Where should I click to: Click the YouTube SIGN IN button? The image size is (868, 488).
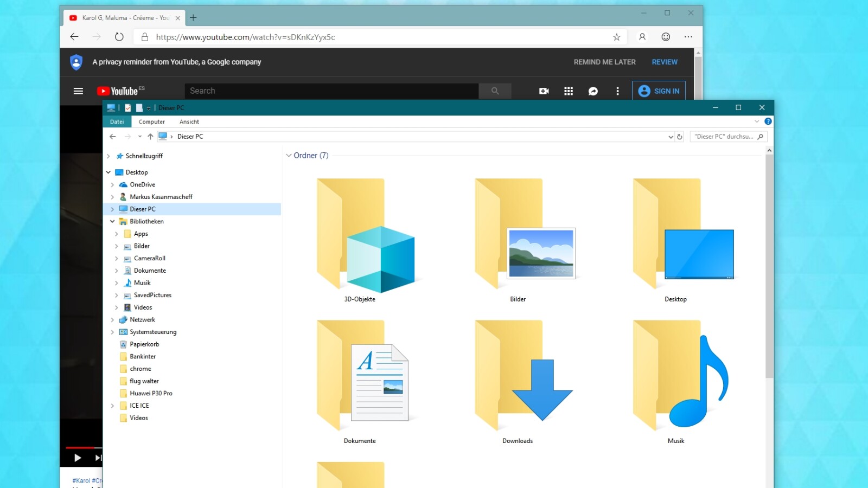(659, 91)
